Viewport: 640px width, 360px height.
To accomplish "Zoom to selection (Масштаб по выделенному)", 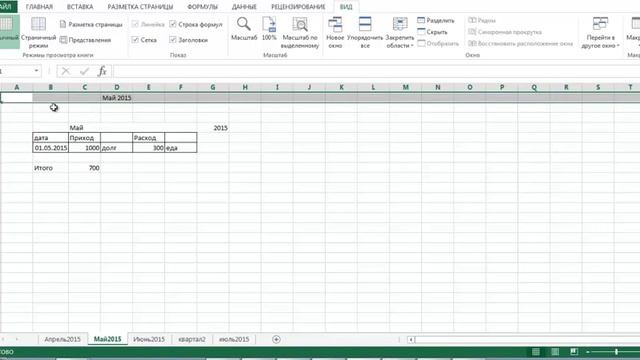I will tap(300, 33).
